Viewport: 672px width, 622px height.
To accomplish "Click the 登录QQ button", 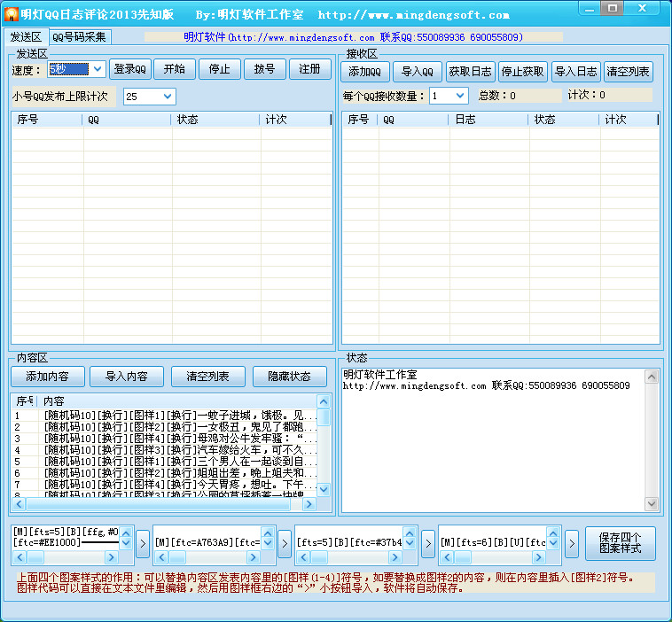I will pos(129,69).
